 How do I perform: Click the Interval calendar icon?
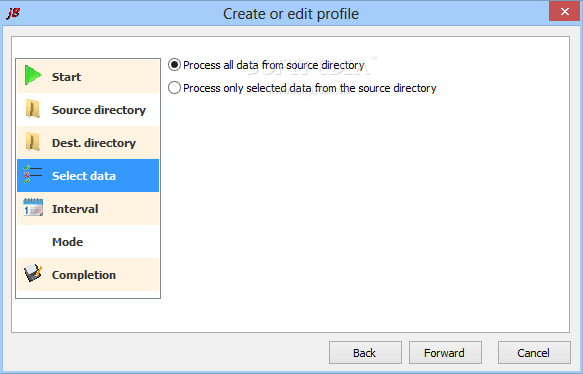tap(33, 207)
